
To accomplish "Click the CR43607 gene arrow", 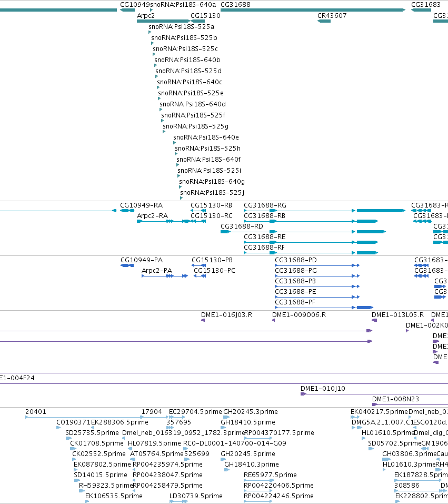I will point(324,21).
